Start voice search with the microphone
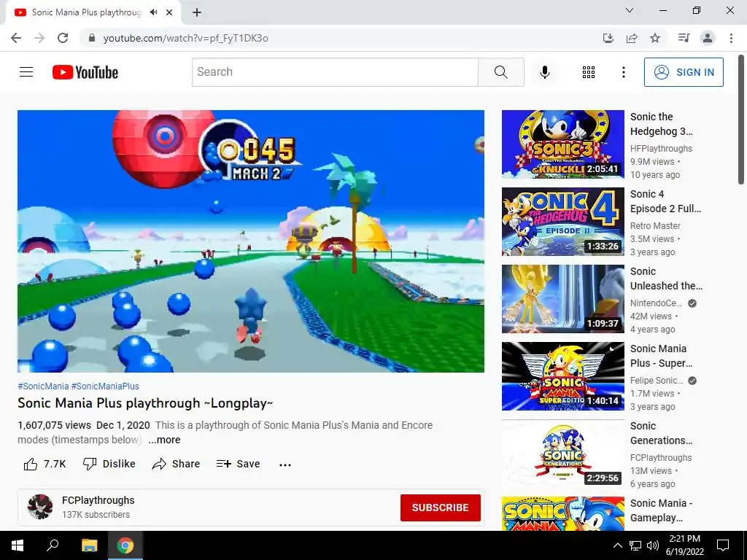Screen dimensions: 747x560 point(544,72)
